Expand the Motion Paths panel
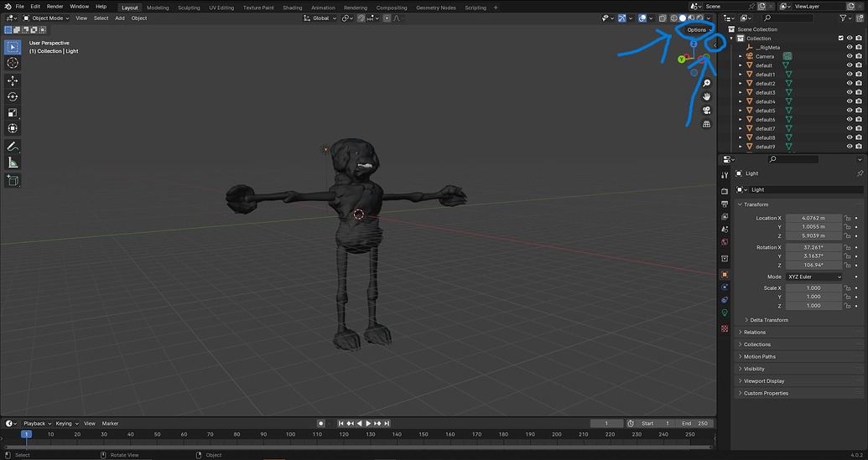 coord(760,357)
